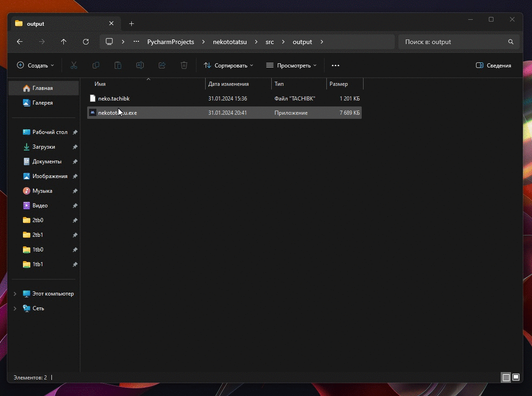Screen dimensions: 532x396
Task: Select the neko.tachibk file
Action: point(224,98)
